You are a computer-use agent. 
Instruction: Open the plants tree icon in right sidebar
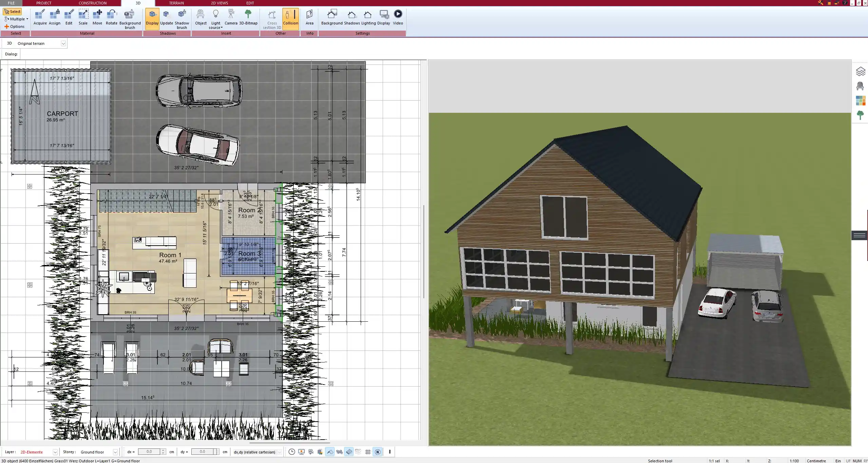click(x=860, y=115)
